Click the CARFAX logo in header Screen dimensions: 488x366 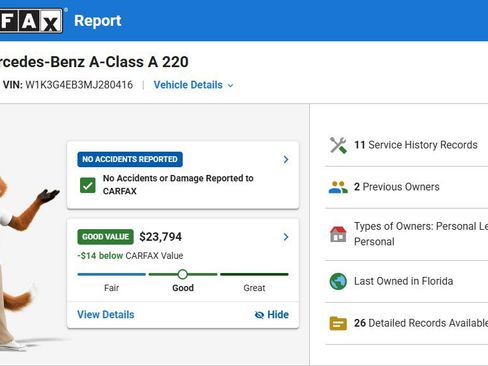pos(31,21)
